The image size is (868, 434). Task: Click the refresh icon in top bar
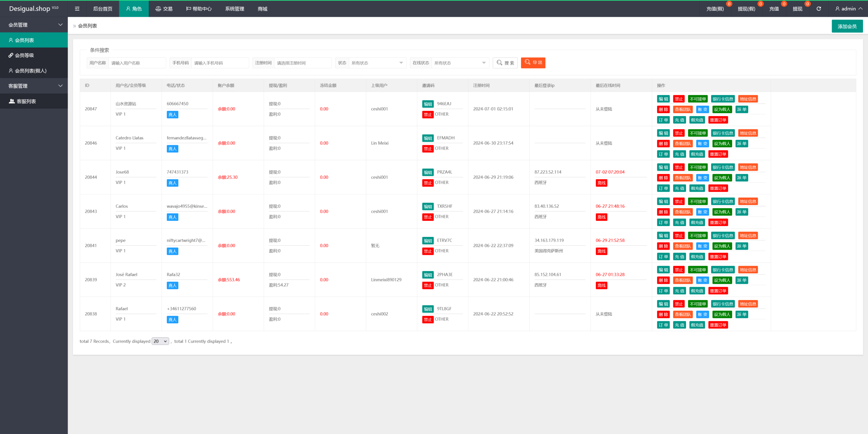818,9
